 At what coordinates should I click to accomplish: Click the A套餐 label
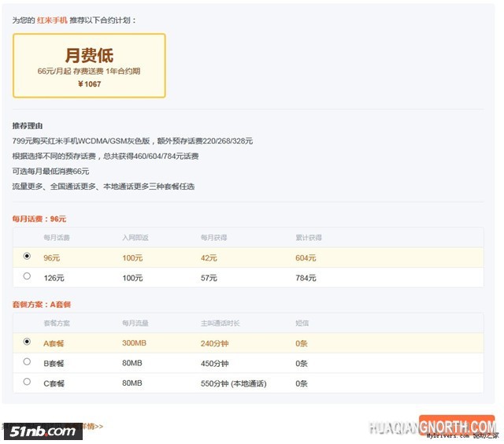54,343
